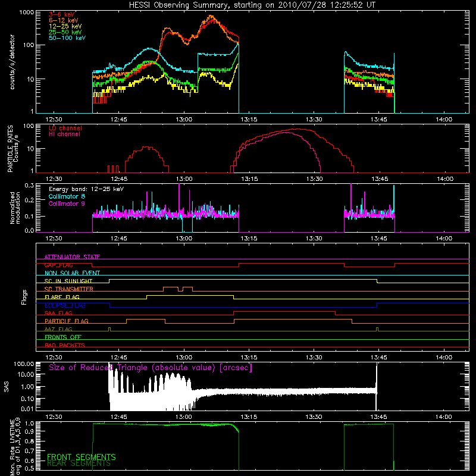The width and height of the screenshot is (476, 476).
Task: Click the REAR SEGMENTS legend label
Action: (x=79, y=464)
